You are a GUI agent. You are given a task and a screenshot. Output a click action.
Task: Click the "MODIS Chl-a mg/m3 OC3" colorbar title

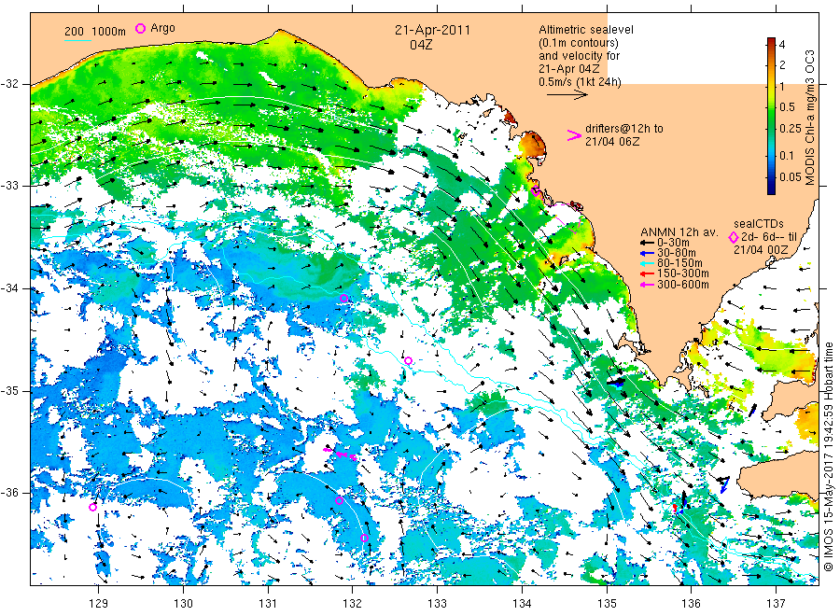(x=810, y=118)
